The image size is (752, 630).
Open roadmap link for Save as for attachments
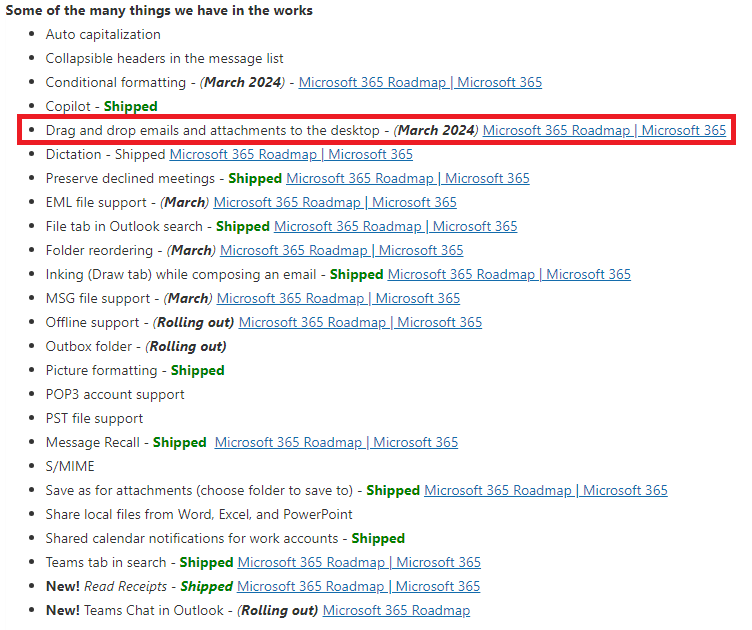[546, 490]
